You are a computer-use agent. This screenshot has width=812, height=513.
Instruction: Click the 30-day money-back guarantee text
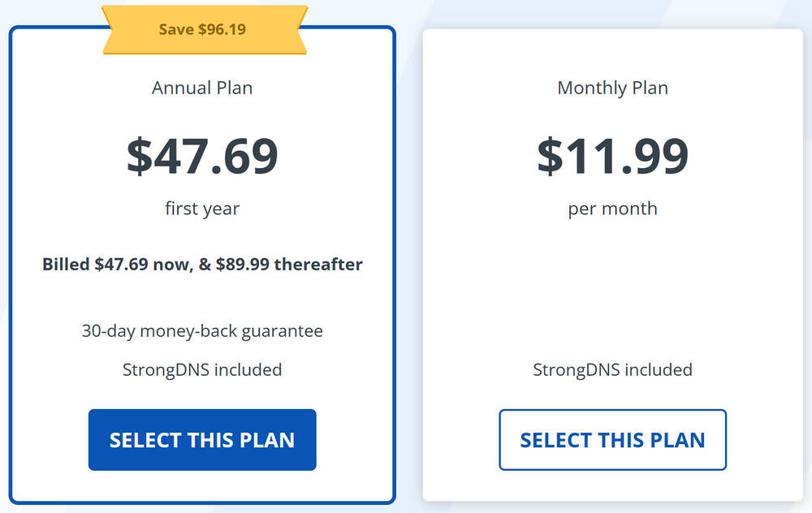(x=202, y=331)
